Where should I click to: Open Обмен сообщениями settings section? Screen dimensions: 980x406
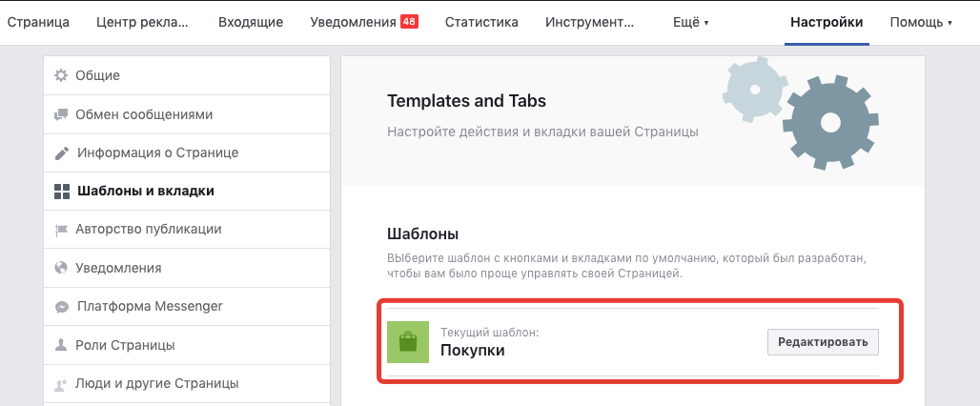[187, 114]
